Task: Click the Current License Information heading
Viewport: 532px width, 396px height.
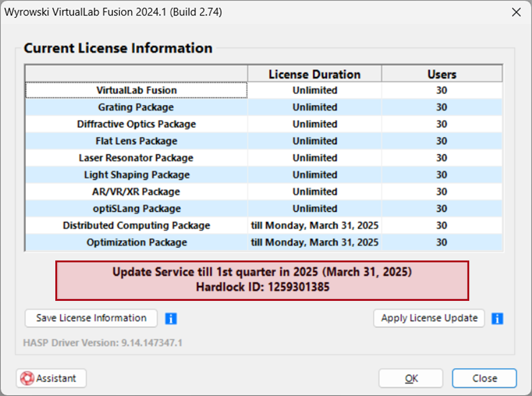Action: [118, 48]
